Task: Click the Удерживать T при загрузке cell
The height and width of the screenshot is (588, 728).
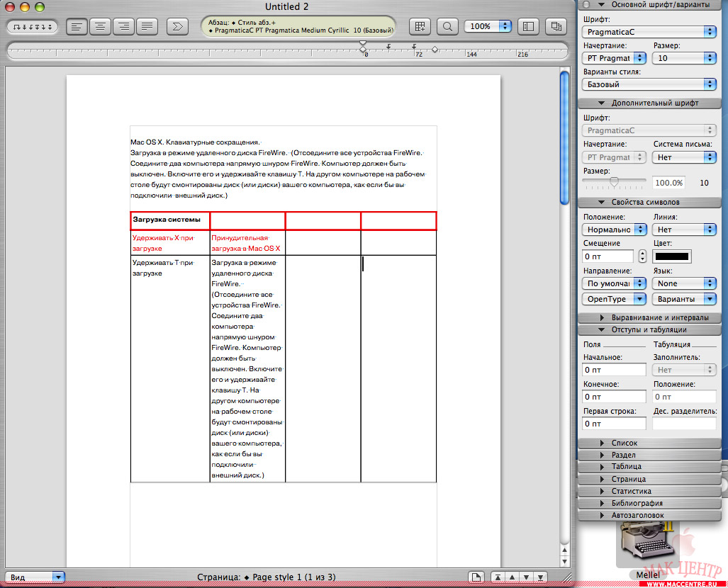Action: point(170,369)
